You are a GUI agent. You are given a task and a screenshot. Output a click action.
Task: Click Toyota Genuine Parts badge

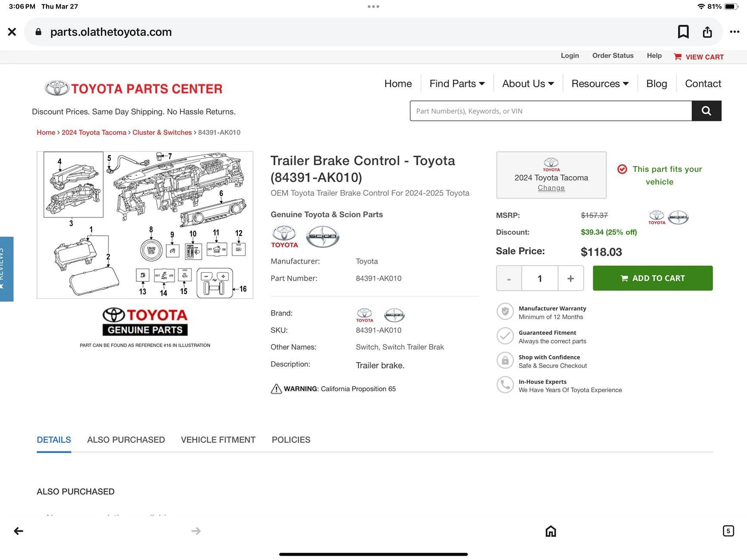coord(145,322)
